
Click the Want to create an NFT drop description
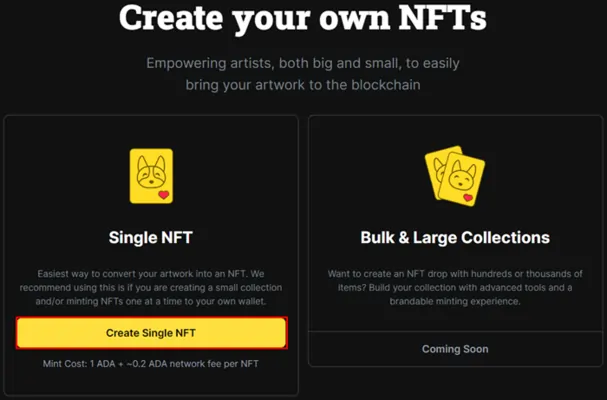pyautogui.click(x=455, y=287)
